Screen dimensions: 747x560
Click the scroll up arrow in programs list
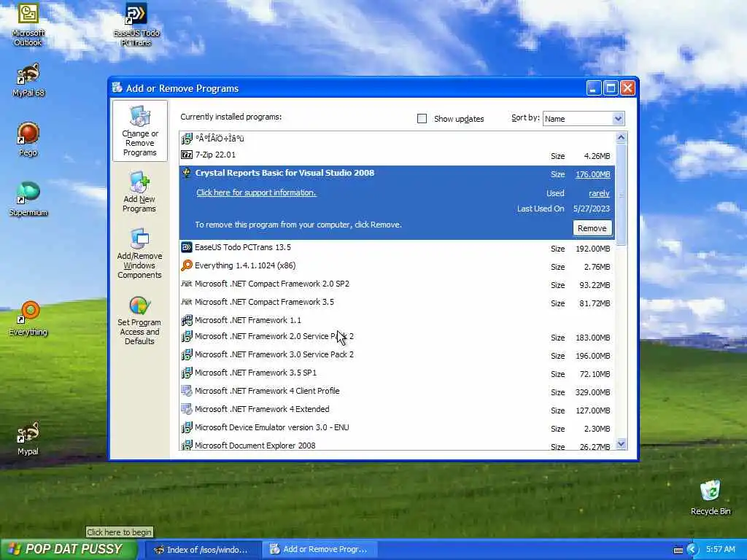point(621,138)
